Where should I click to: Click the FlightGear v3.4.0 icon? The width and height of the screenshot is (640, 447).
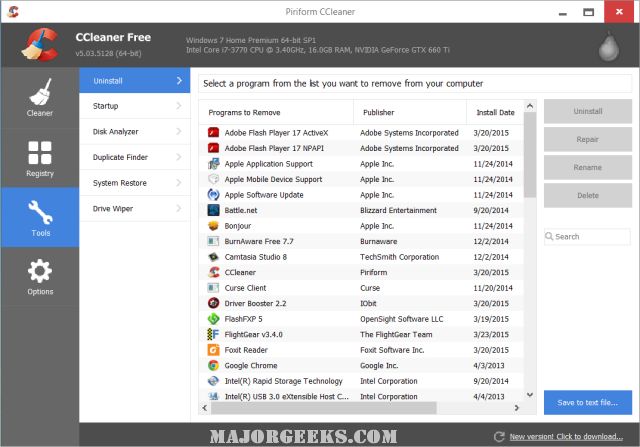(x=213, y=334)
